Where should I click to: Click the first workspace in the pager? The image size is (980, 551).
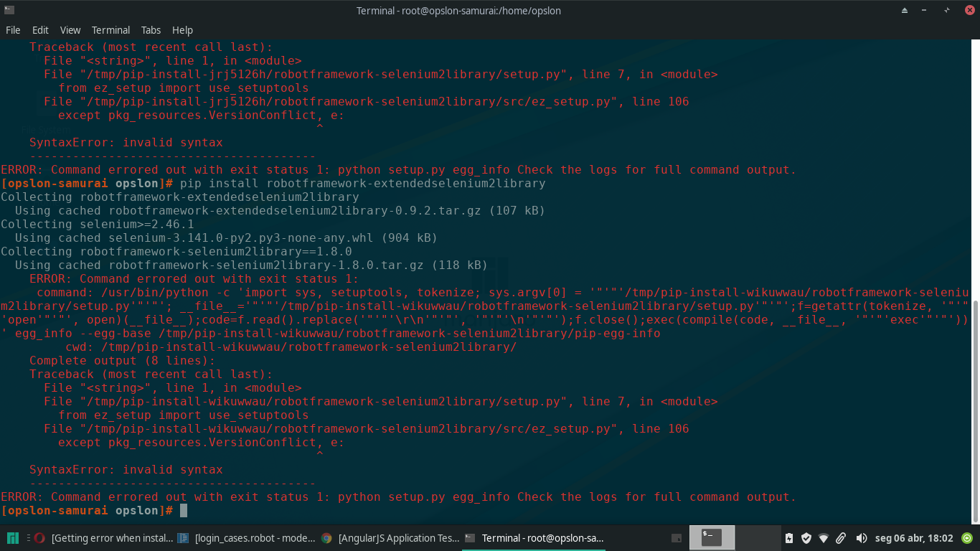pyautogui.click(x=712, y=538)
